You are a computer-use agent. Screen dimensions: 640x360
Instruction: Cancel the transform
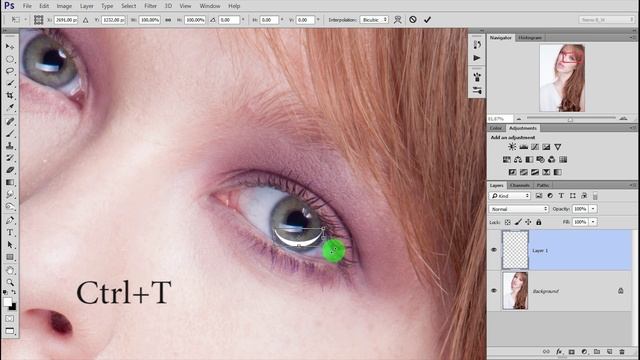point(413,20)
